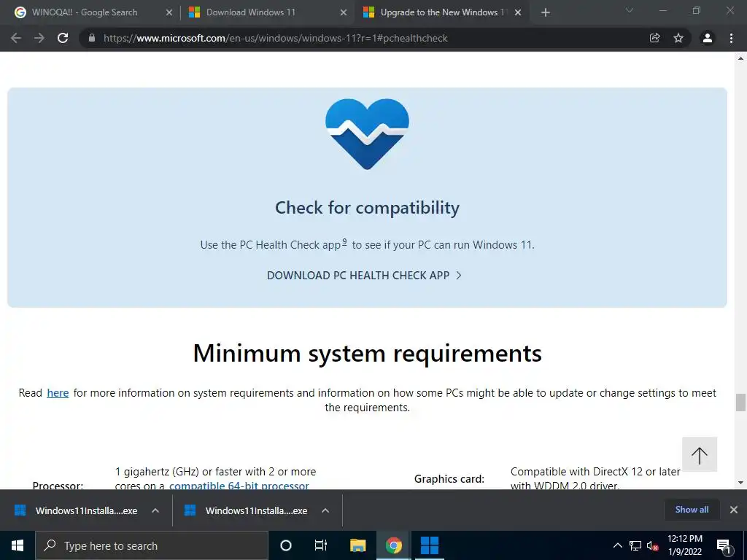Screen dimensions: 747x560
Task: Open a new browser tab
Action: [x=546, y=12]
